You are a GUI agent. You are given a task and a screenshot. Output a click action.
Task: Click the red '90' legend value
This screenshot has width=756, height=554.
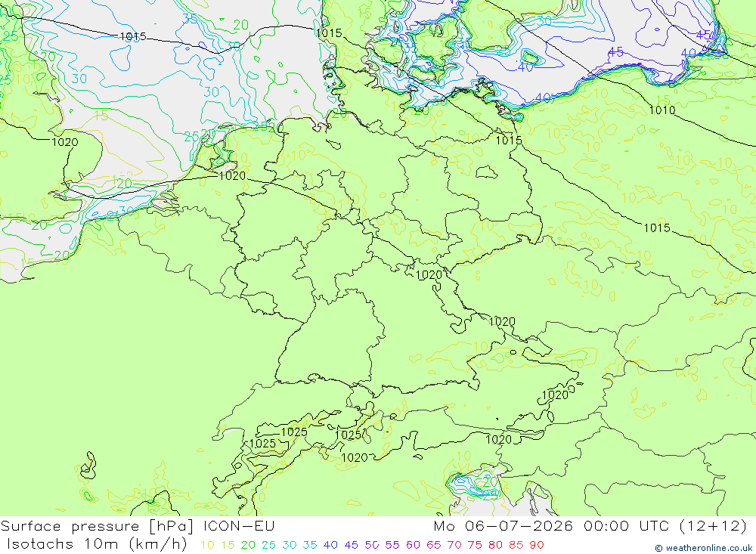coord(537,546)
